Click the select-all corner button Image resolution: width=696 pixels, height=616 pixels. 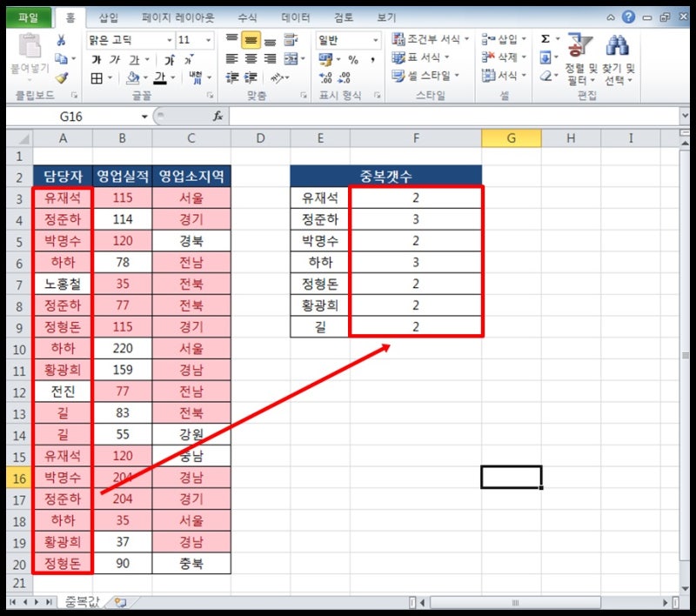tap(19, 138)
